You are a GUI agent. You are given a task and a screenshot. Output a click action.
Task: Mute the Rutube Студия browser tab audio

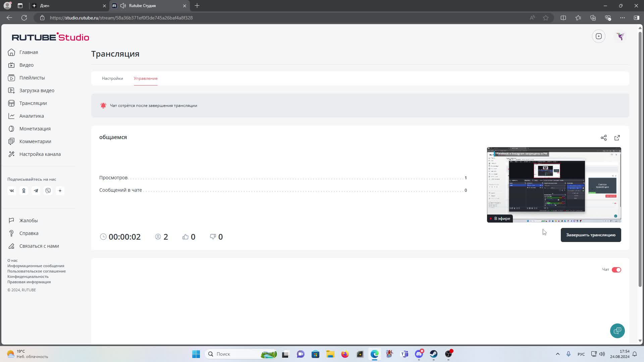tap(123, 6)
